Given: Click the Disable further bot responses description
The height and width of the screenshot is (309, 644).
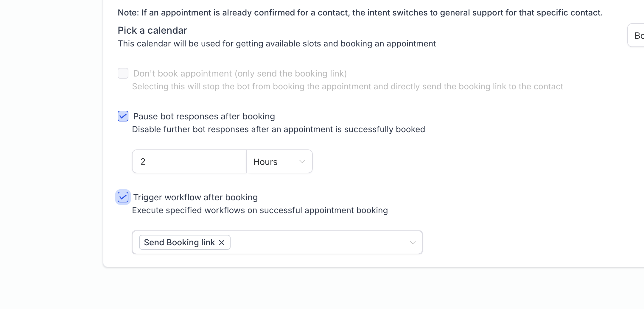Looking at the screenshot, I should (x=278, y=129).
